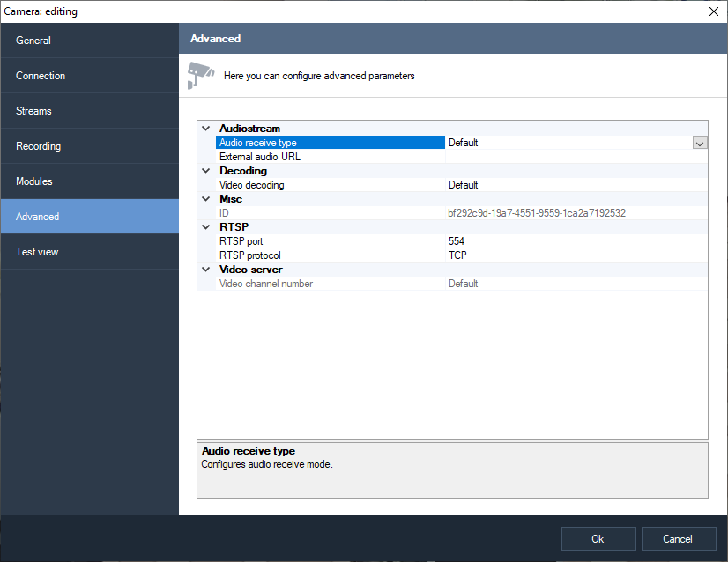
Task: Select the Video decoding property row
Action: [x=331, y=185]
